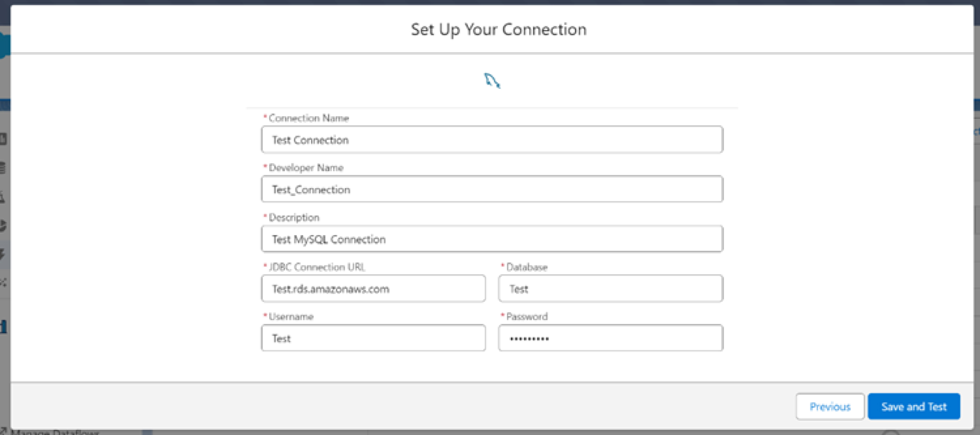Click the JDBC Connection URL field

[373, 288]
